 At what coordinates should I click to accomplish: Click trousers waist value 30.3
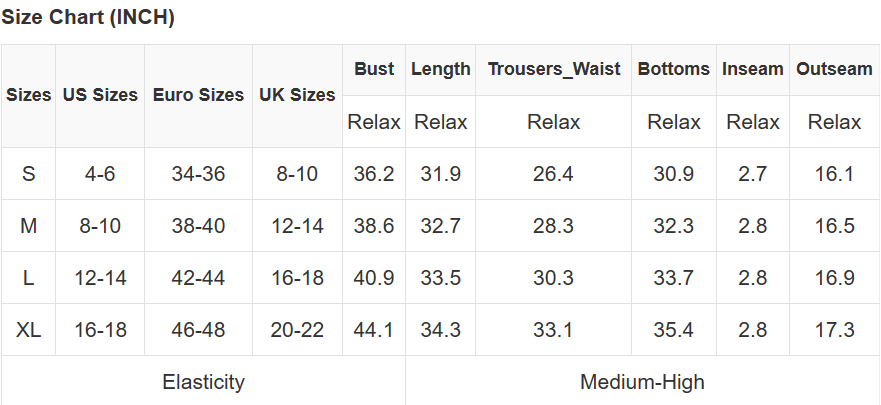pyautogui.click(x=553, y=278)
